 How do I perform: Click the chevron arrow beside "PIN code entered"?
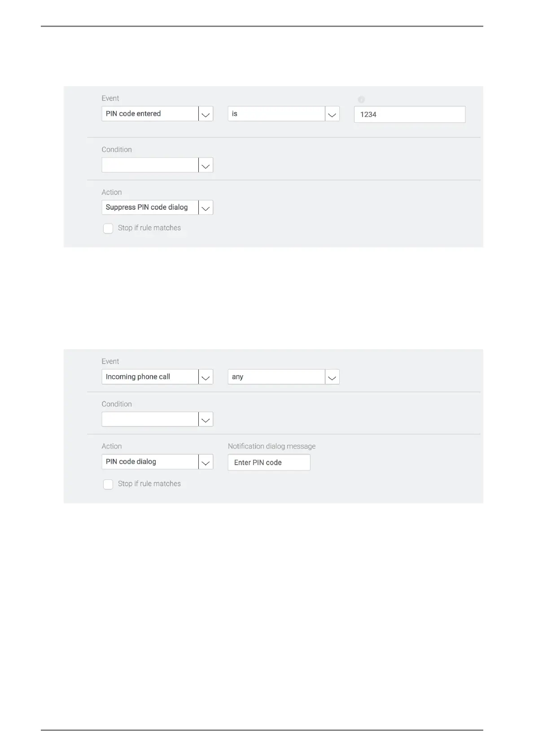click(206, 114)
